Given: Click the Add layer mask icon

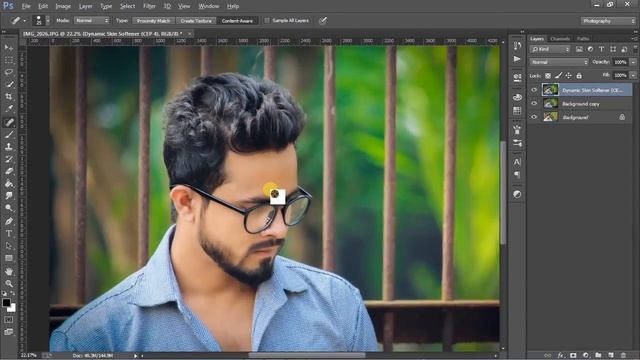Looking at the screenshot, I should (x=573, y=356).
